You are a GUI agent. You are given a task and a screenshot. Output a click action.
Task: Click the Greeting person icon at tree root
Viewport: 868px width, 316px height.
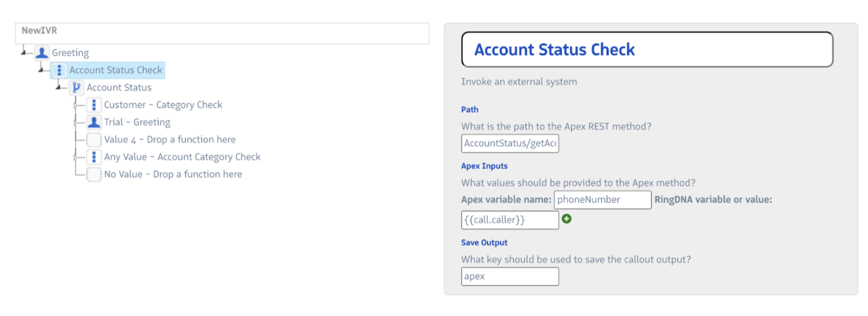click(x=42, y=53)
